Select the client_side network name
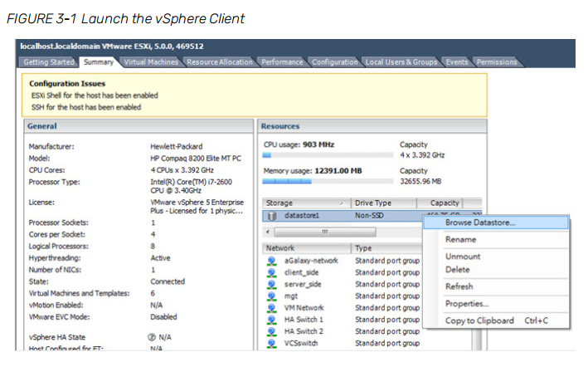 click(302, 272)
